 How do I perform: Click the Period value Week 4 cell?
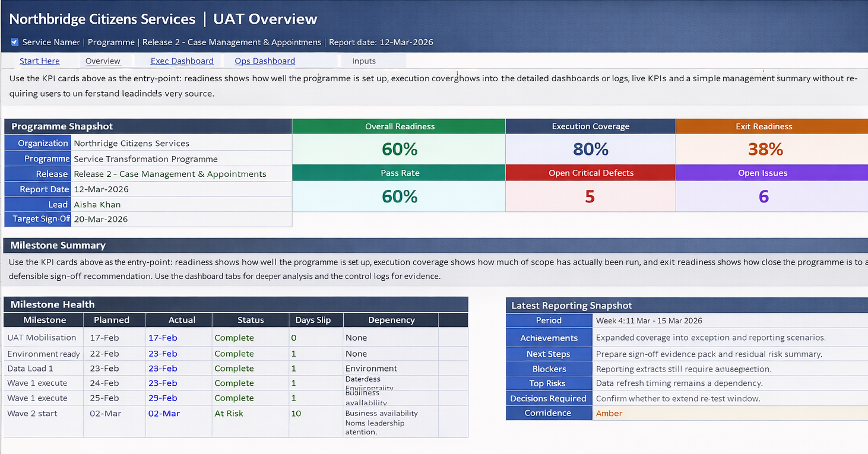(x=730, y=320)
